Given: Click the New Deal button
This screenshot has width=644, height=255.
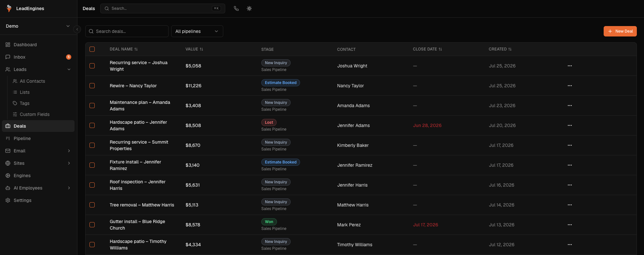Looking at the screenshot, I should [x=620, y=31].
